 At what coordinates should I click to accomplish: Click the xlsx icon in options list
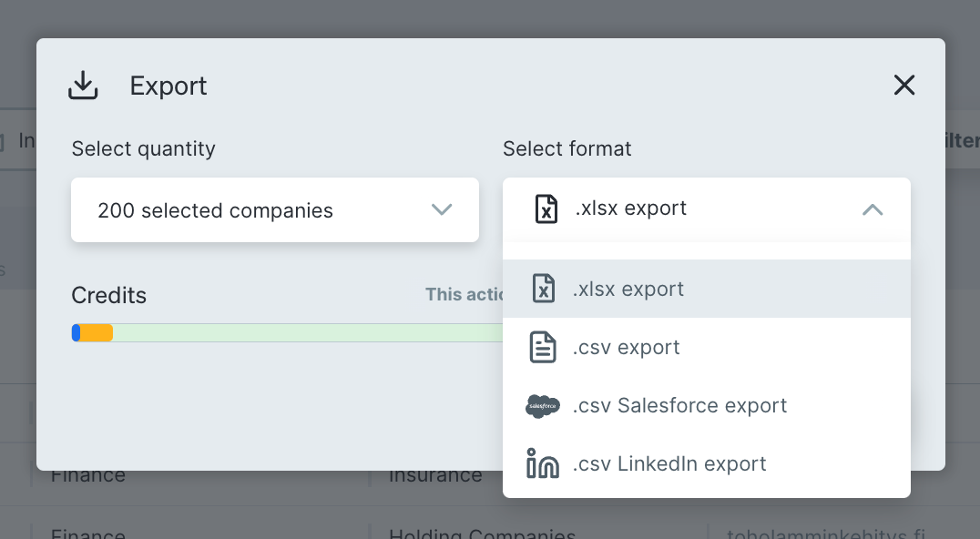(x=543, y=290)
